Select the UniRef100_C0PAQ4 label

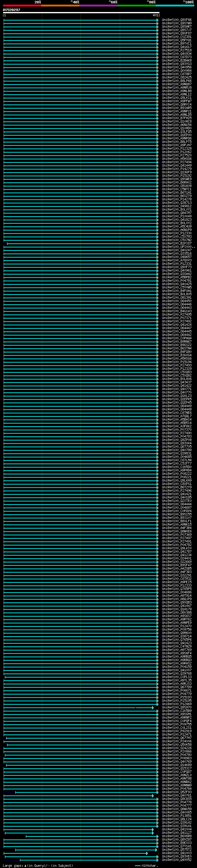click(x=177, y=338)
